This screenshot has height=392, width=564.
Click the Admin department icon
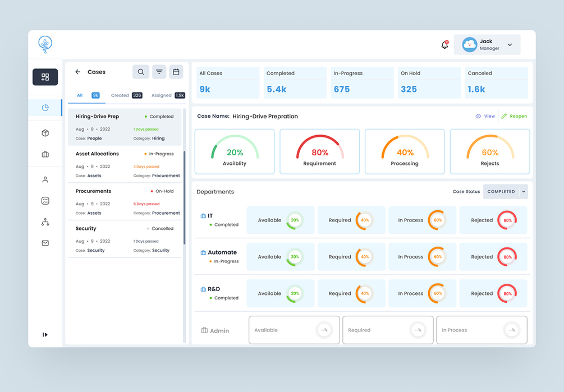(x=204, y=330)
